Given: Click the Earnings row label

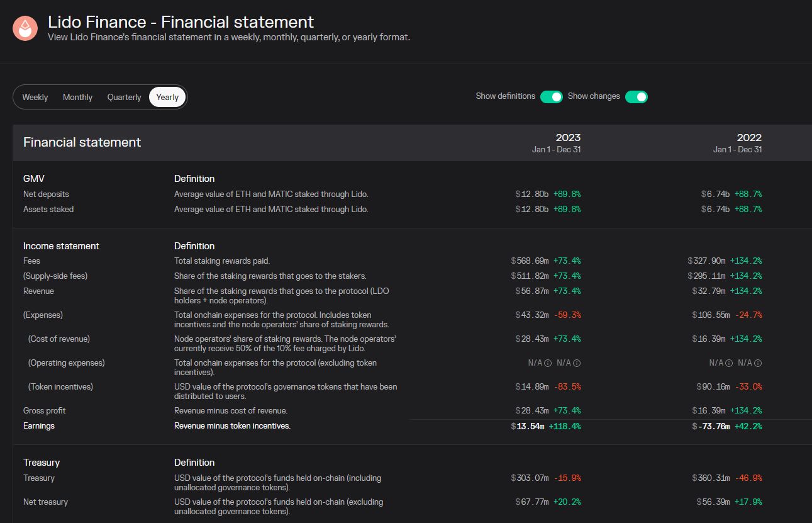Looking at the screenshot, I should point(39,426).
